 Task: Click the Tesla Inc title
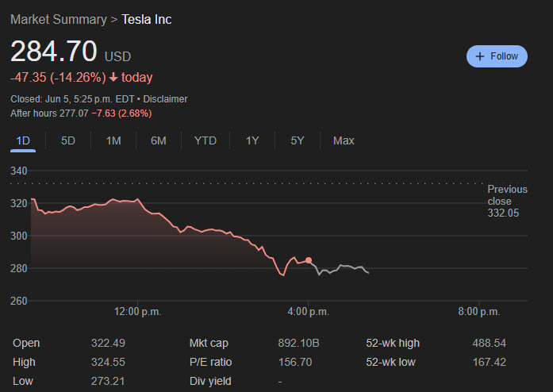pyautogui.click(x=147, y=19)
